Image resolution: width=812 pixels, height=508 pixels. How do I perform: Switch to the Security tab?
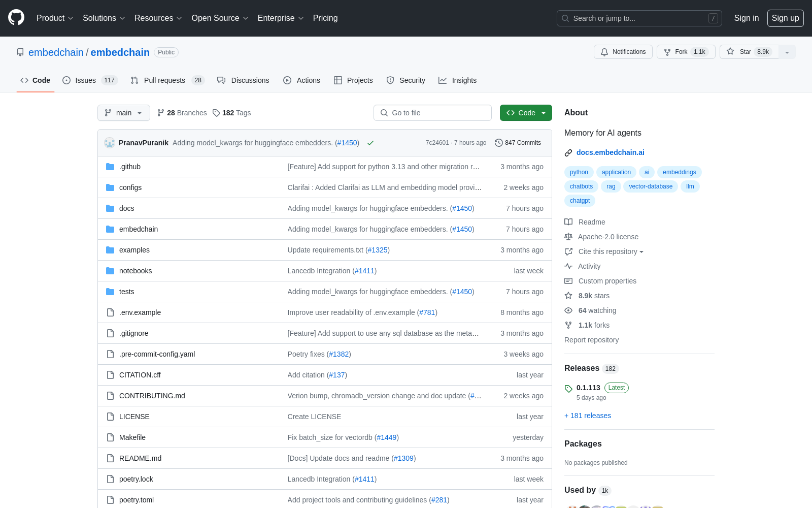405,80
